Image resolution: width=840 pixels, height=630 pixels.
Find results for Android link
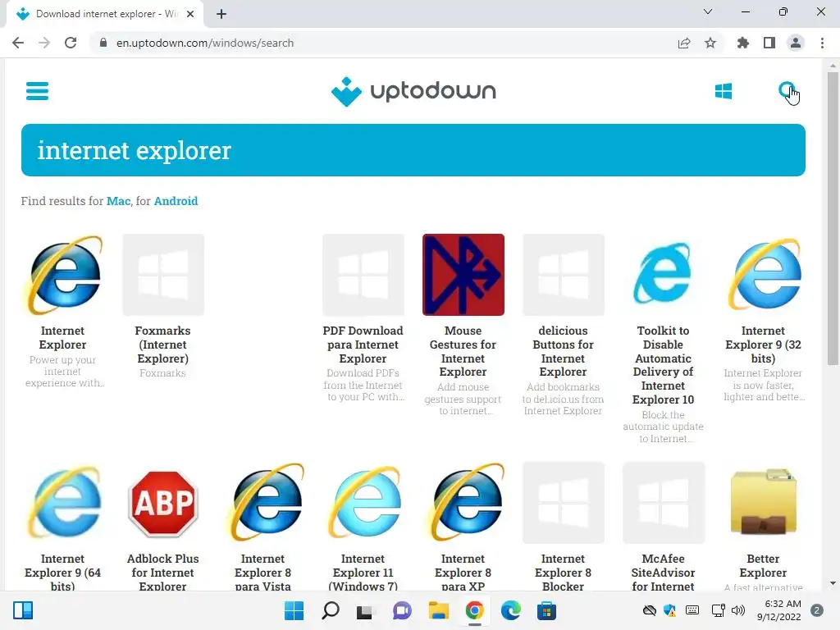pos(176,201)
